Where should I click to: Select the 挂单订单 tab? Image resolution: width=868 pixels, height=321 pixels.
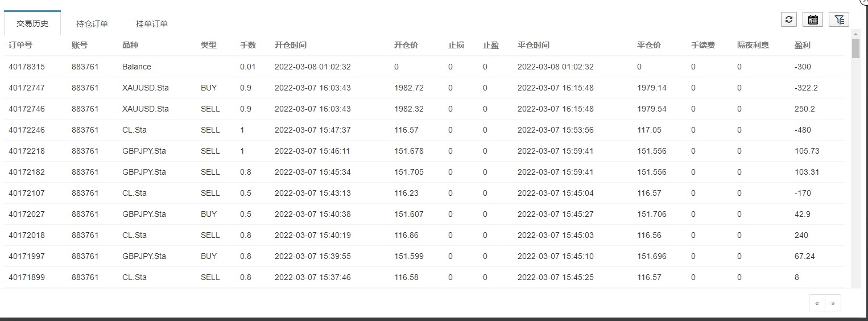[x=152, y=24]
